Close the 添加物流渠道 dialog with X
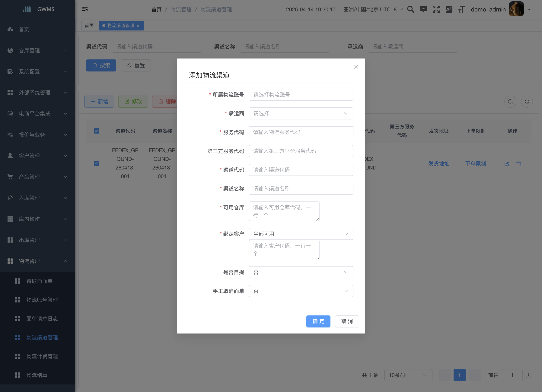 click(x=356, y=67)
